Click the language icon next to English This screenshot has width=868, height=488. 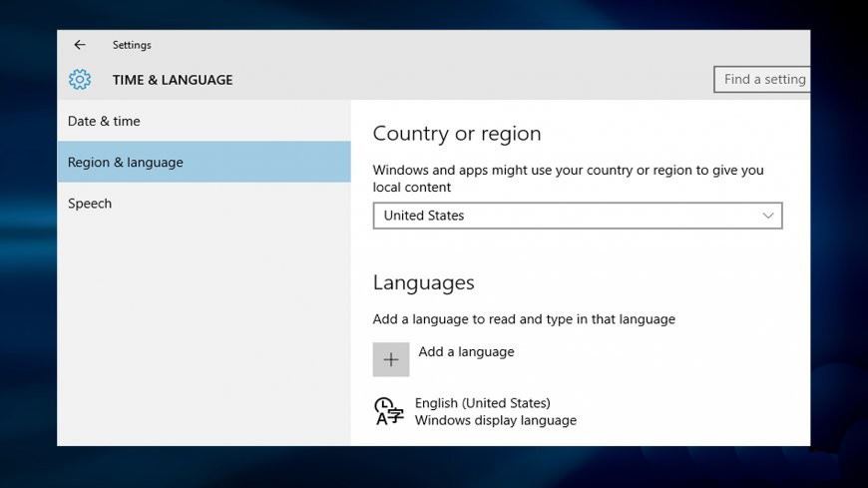389,411
